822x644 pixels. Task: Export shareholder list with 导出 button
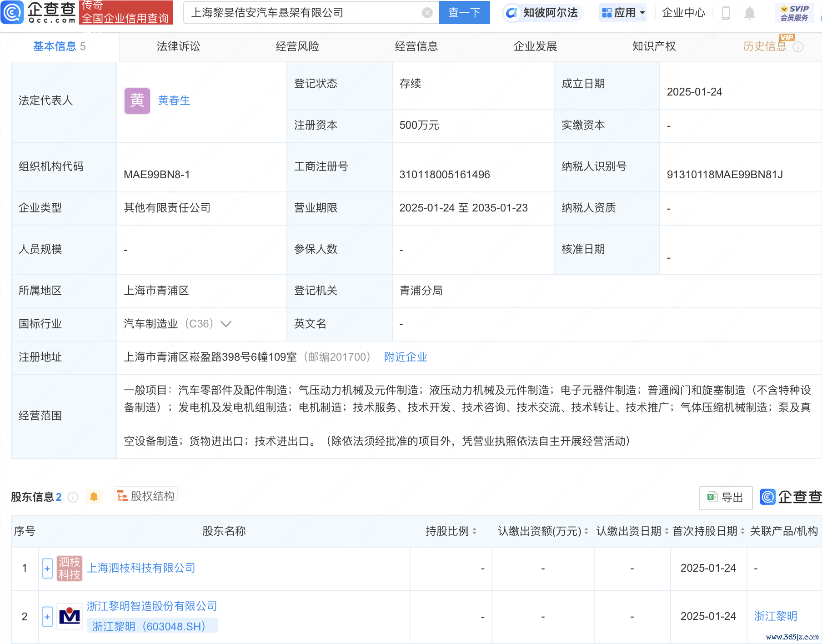tap(726, 498)
